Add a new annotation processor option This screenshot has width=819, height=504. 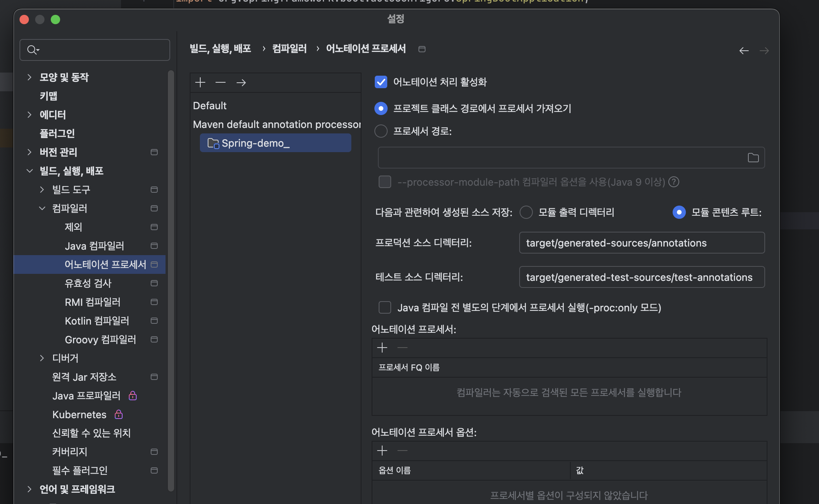pos(382,451)
